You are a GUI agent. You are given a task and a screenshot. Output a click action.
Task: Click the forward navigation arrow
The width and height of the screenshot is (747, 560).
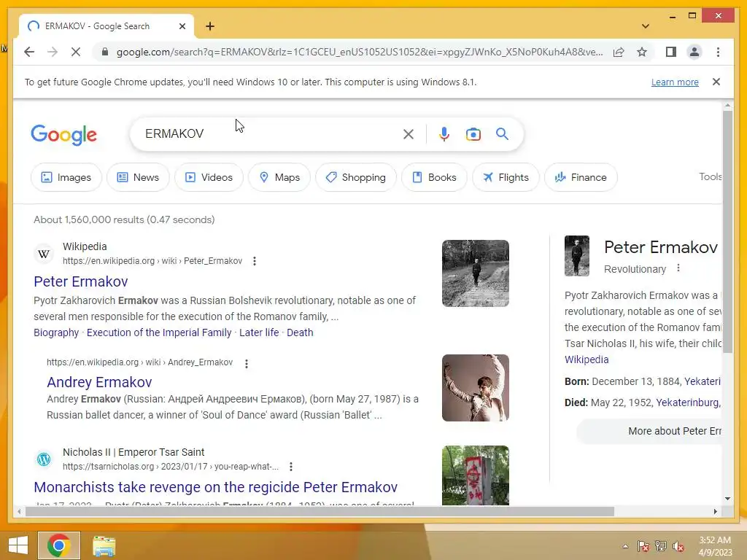tap(53, 52)
